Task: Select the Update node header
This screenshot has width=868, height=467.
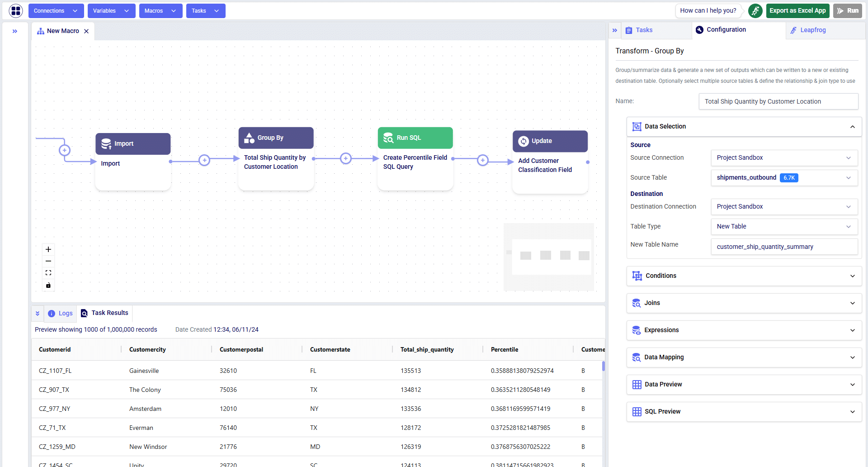Action: (550, 141)
